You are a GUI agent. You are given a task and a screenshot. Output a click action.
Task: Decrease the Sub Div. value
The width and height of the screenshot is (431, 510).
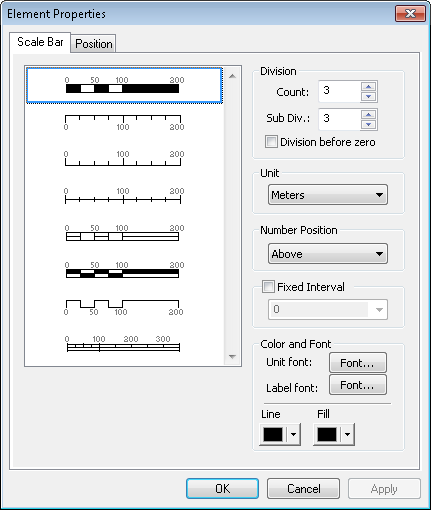coord(369,125)
